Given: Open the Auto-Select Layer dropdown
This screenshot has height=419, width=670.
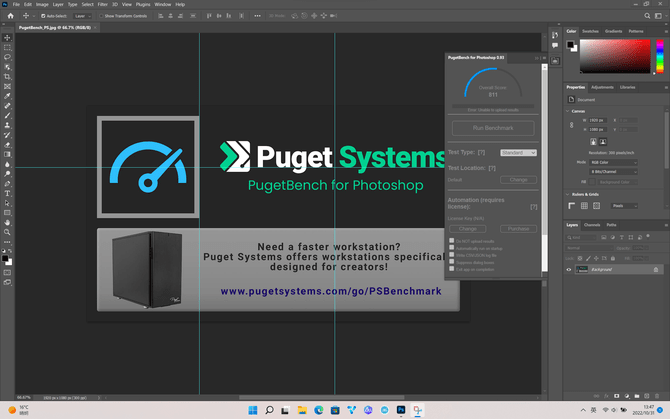Looking at the screenshot, I should tap(82, 16).
